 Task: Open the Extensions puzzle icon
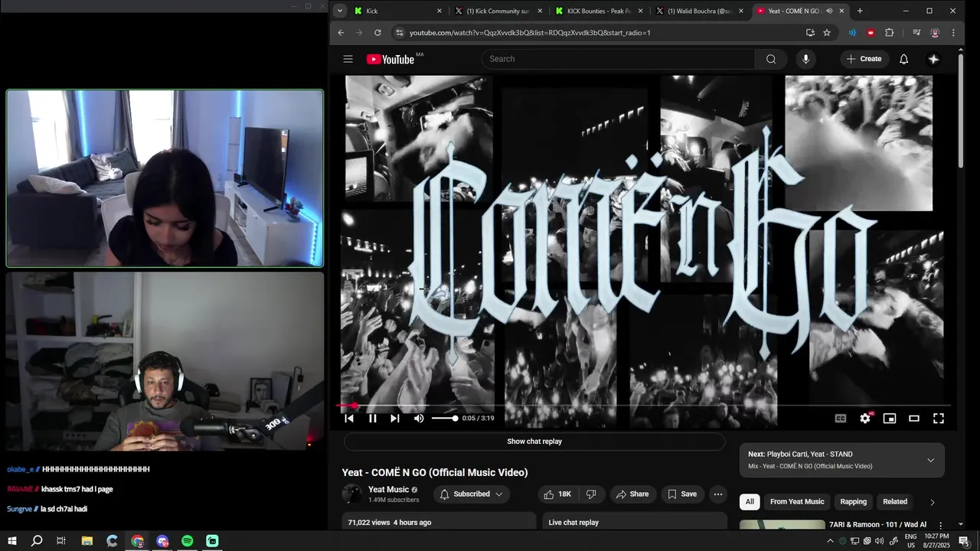click(889, 33)
